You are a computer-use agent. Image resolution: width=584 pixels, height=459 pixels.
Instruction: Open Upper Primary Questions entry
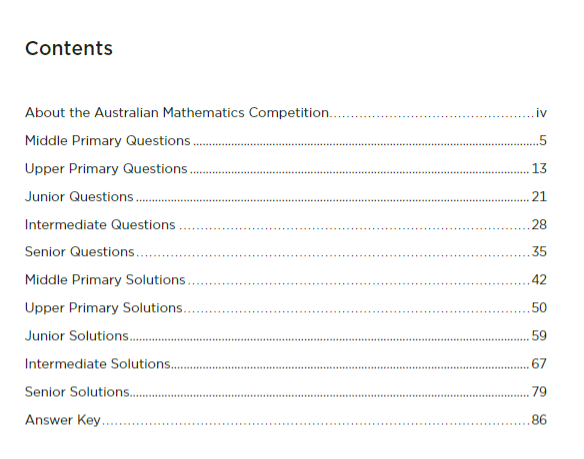(286, 168)
